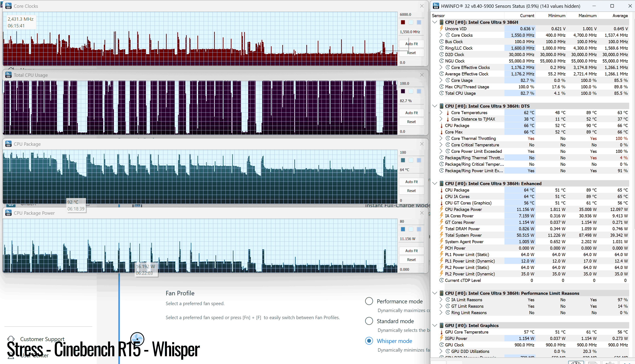This screenshot has width=635, height=364.
Task: Click the thermometer icon next to Core Temperatures
Action: coord(448,113)
